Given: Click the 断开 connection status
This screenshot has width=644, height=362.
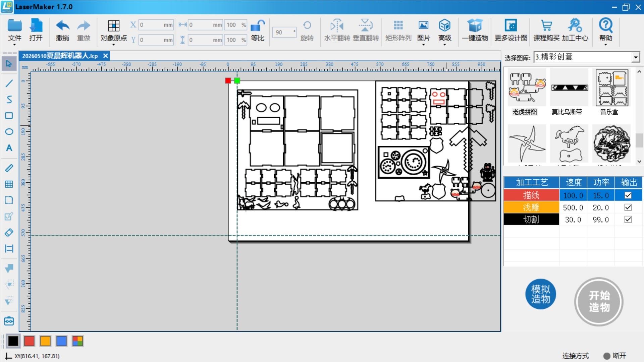Looking at the screenshot, I should (x=615, y=356).
